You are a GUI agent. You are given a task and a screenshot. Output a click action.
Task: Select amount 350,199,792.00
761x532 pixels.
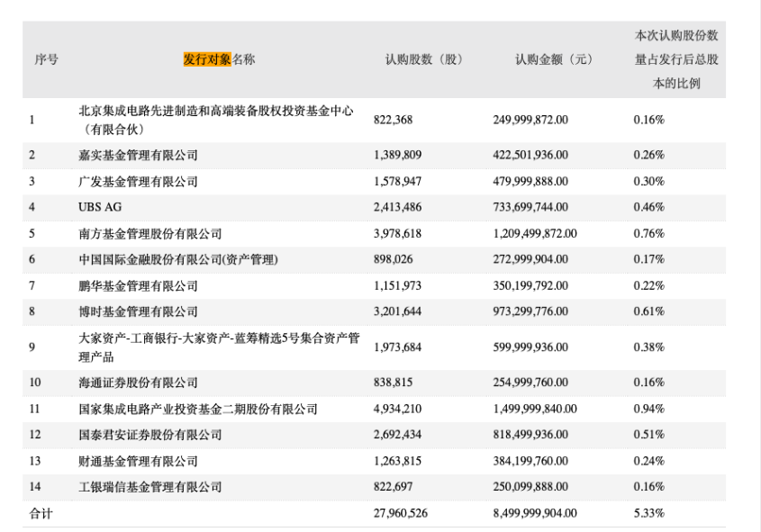(530, 285)
